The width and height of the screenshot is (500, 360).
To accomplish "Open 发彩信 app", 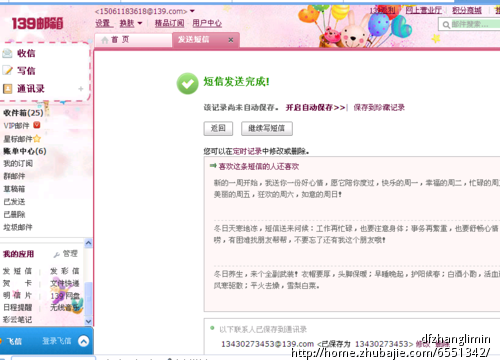I will point(65,271).
